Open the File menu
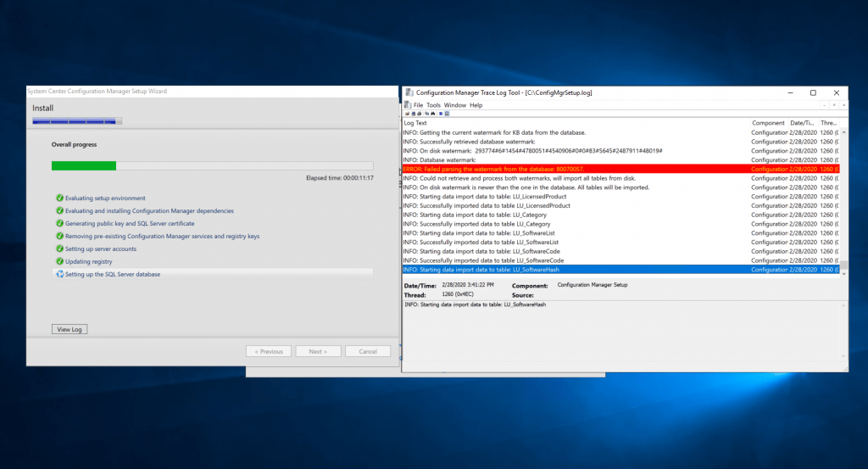The height and width of the screenshot is (469, 868). [419, 105]
